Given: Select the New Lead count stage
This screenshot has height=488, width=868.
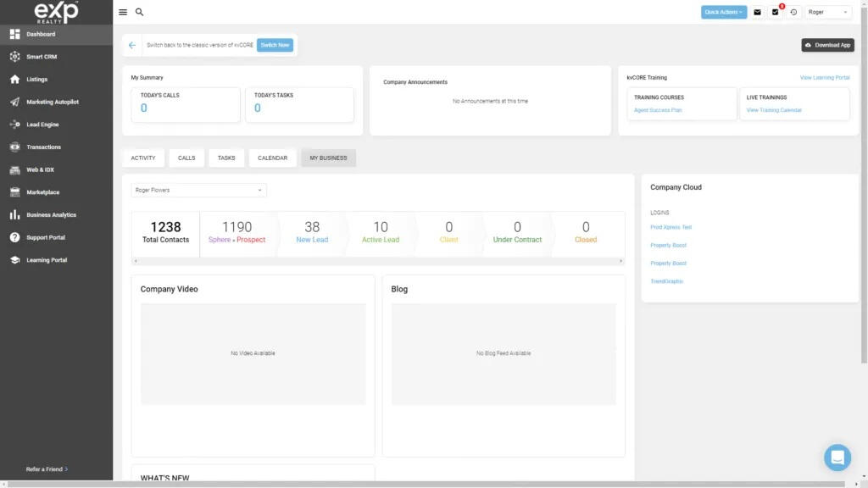Looking at the screenshot, I should click(x=312, y=232).
